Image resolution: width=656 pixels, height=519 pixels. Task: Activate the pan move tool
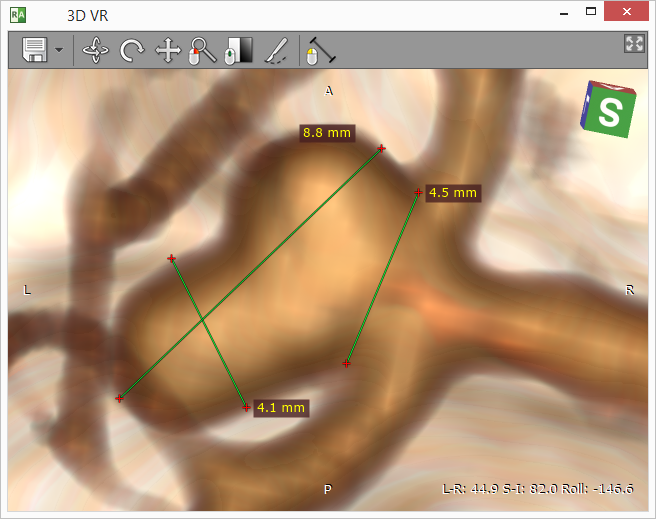(x=167, y=50)
